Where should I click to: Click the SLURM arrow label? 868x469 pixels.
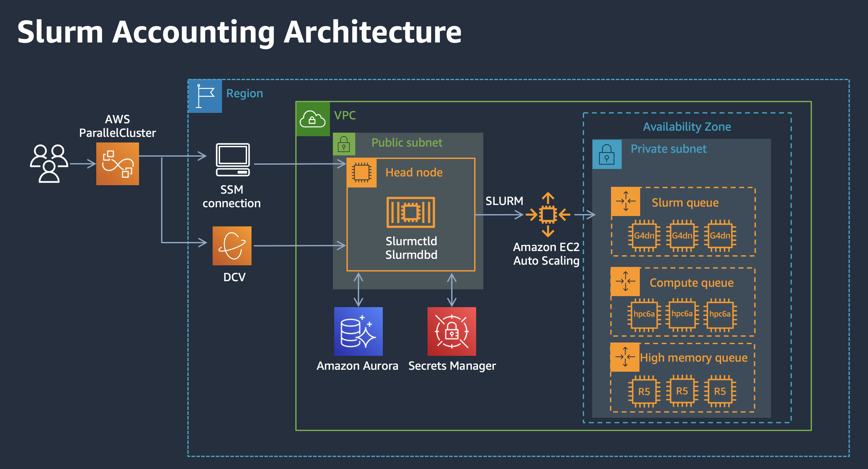504,201
